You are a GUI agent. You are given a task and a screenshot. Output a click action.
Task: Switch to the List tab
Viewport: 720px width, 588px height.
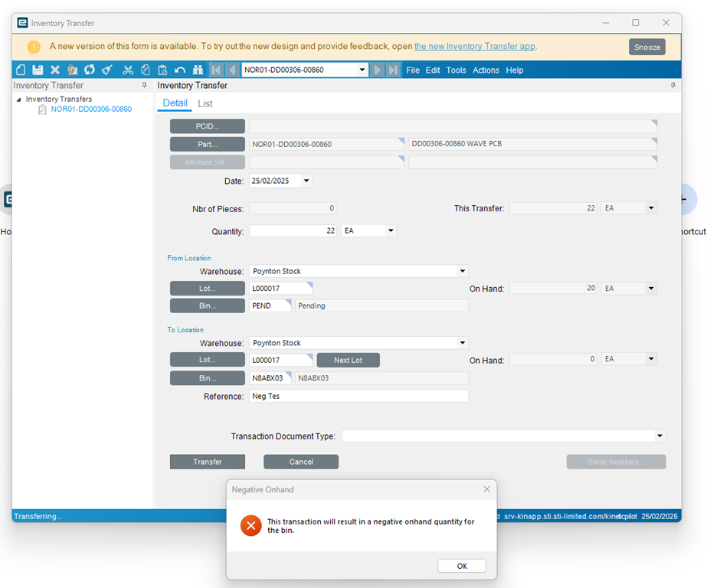coord(205,103)
